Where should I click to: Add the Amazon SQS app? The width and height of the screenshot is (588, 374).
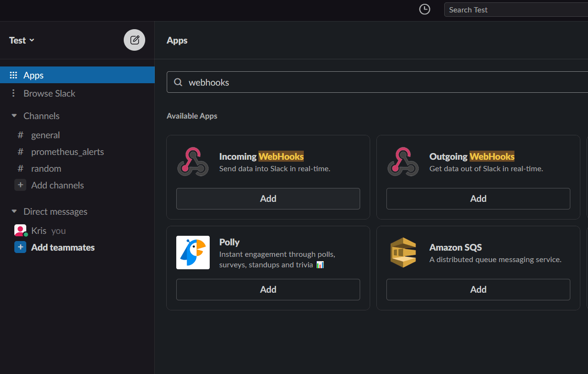(x=478, y=289)
